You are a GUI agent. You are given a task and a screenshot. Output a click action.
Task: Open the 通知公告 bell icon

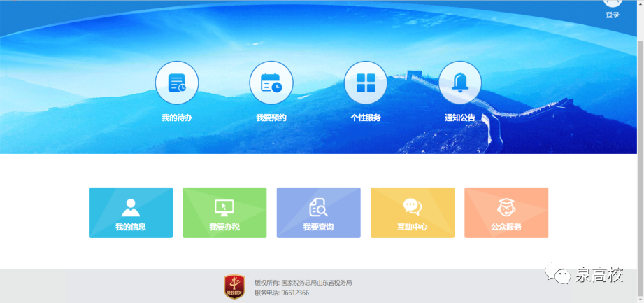[459, 83]
